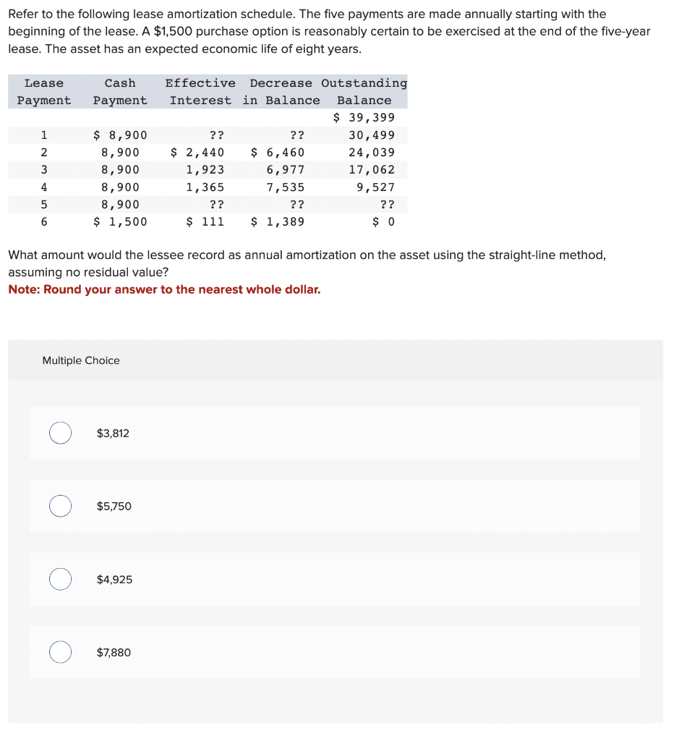Screen dimensions: 700x741
Task: Select the radio button next to $4,925
Action: point(60,579)
